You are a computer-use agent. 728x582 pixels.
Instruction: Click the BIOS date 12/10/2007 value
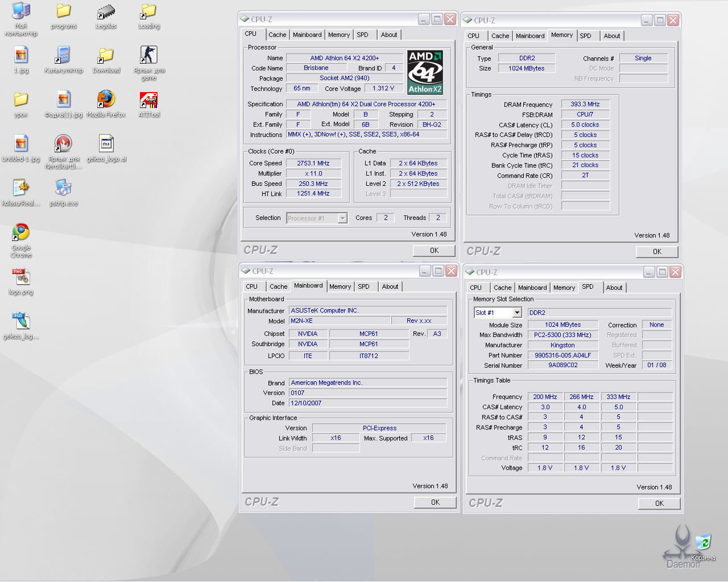click(368, 403)
